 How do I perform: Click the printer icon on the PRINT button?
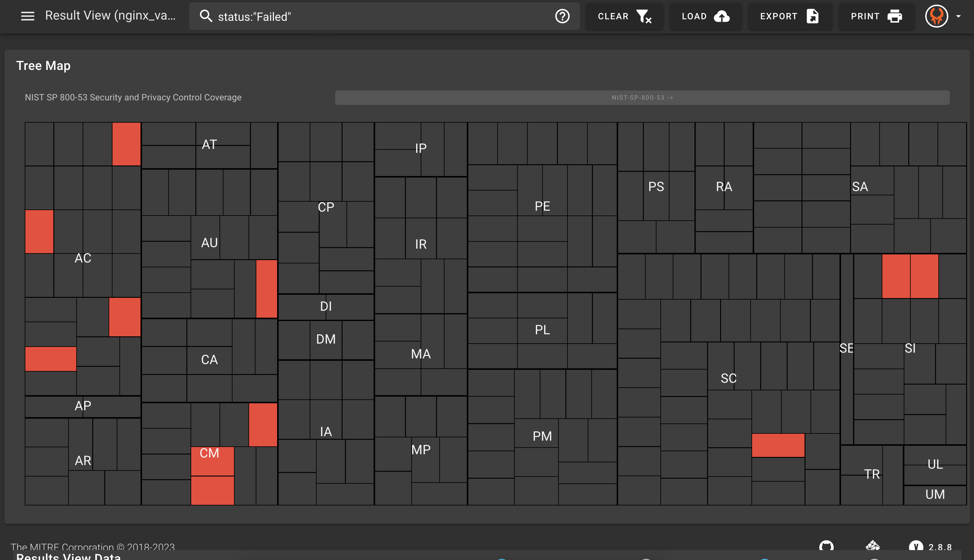point(896,17)
